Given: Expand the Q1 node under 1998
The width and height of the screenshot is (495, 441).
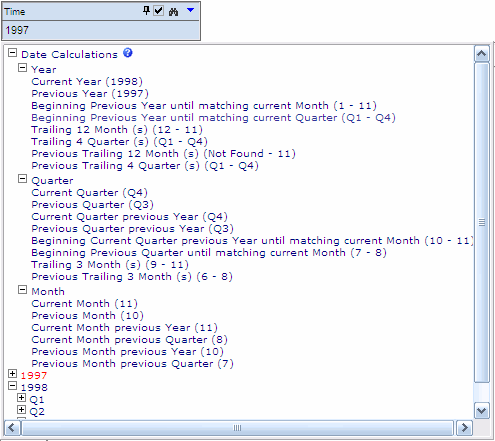Looking at the screenshot, I should pyautogui.click(x=21, y=398).
